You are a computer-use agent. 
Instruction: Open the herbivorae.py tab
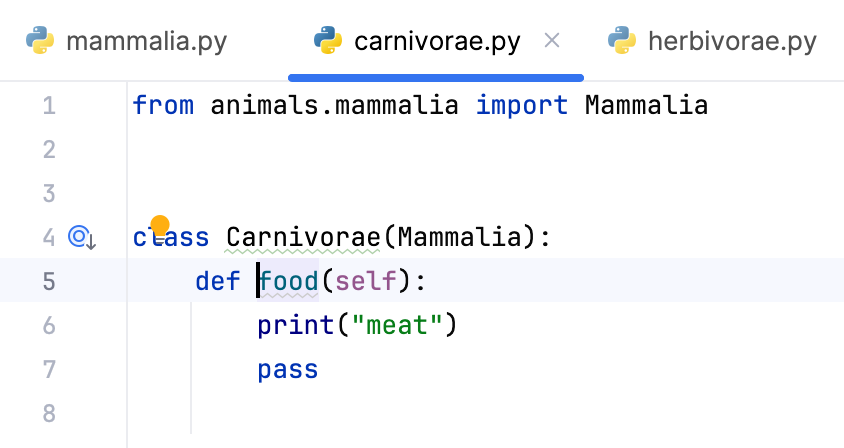point(732,41)
